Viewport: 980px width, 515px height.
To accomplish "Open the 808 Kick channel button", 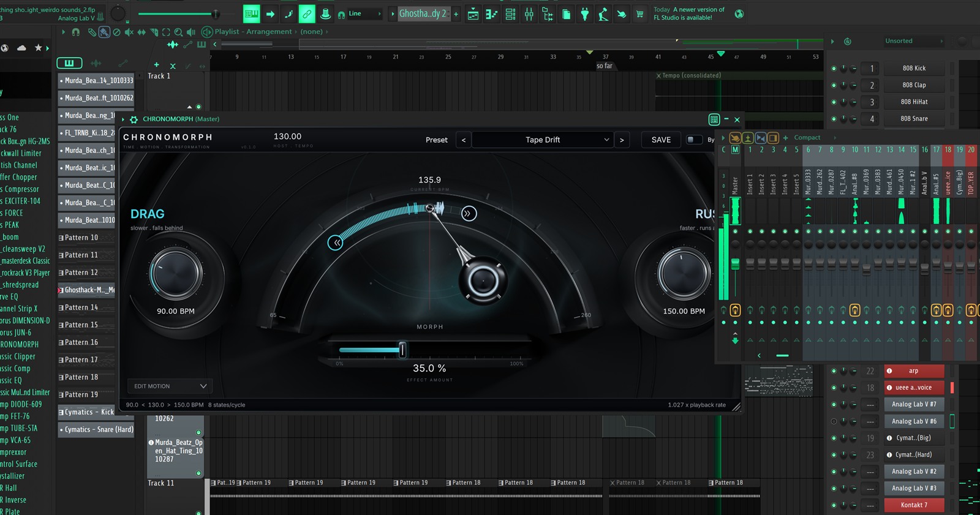I will click(914, 69).
